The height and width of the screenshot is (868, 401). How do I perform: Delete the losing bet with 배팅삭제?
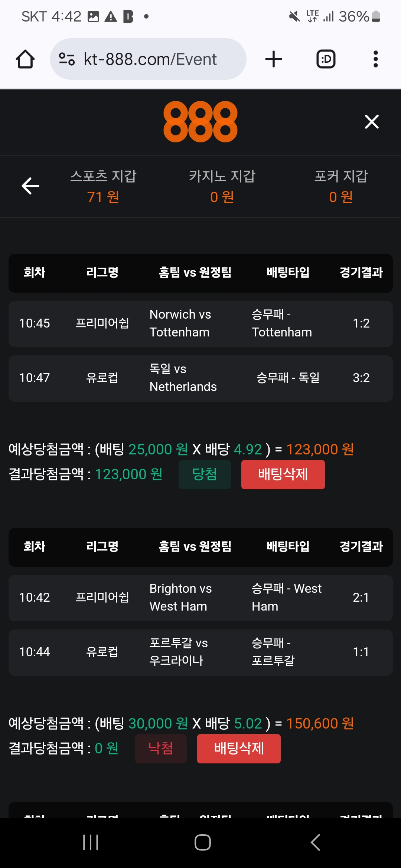pos(239,749)
